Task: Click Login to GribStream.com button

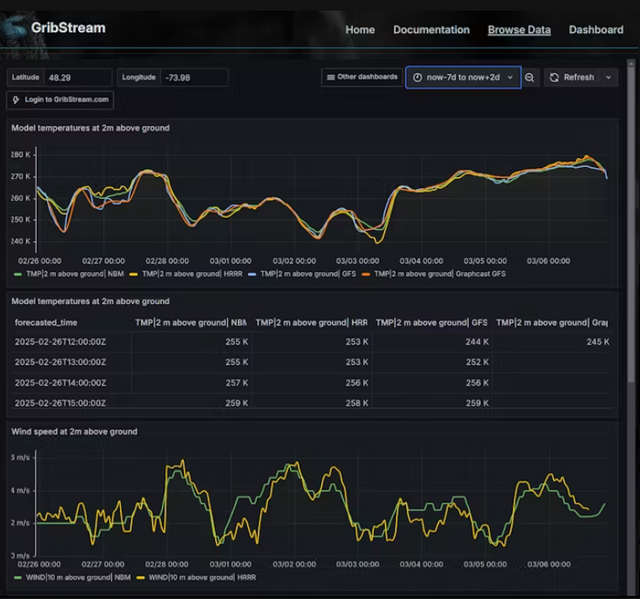Action: click(x=60, y=100)
